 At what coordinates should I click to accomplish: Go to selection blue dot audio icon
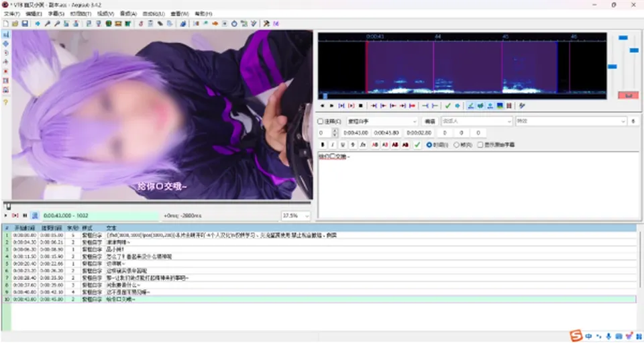[458, 105]
